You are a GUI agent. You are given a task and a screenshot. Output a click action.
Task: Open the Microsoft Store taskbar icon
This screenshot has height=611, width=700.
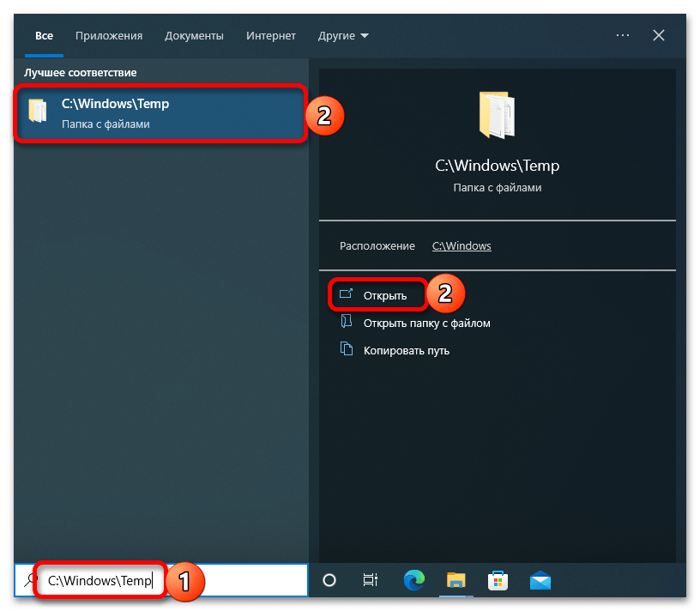click(497, 581)
